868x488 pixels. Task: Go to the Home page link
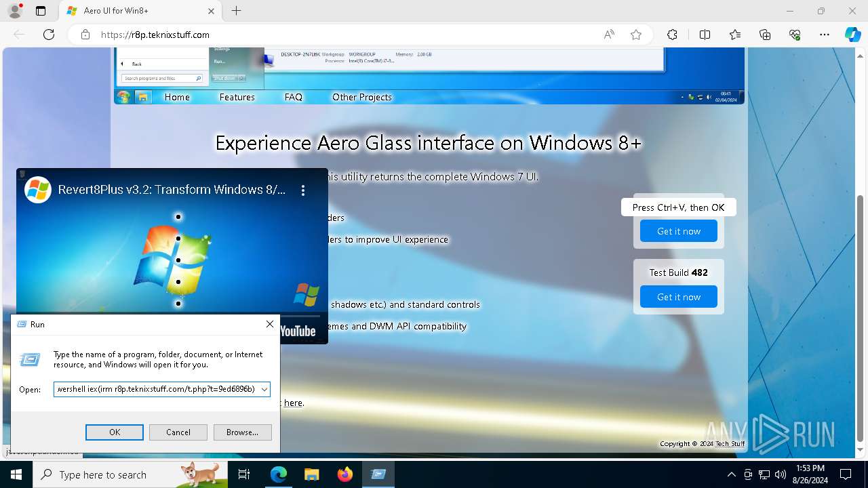click(x=177, y=97)
